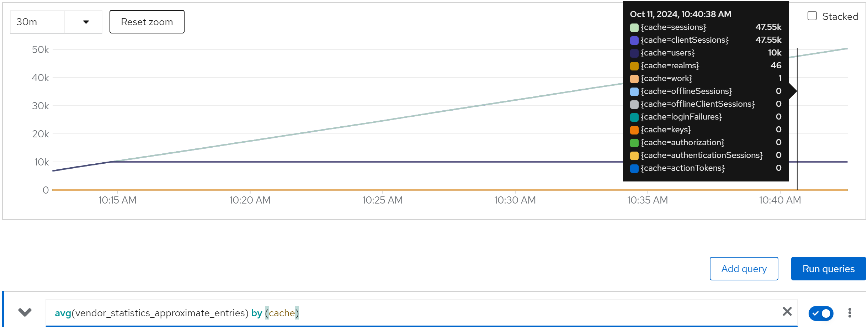Run queries with the blue button

click(828, 269)
